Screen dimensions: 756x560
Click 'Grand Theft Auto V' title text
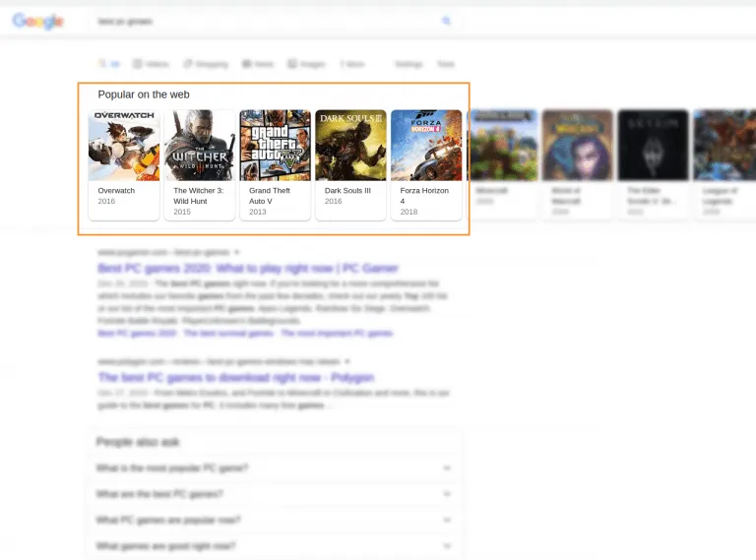click(270, 196)
